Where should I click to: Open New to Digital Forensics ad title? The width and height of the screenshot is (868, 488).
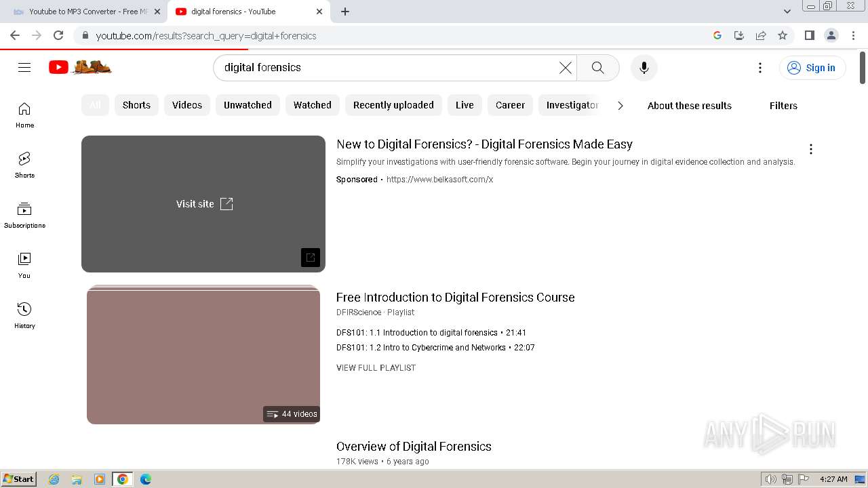(484, 144)
